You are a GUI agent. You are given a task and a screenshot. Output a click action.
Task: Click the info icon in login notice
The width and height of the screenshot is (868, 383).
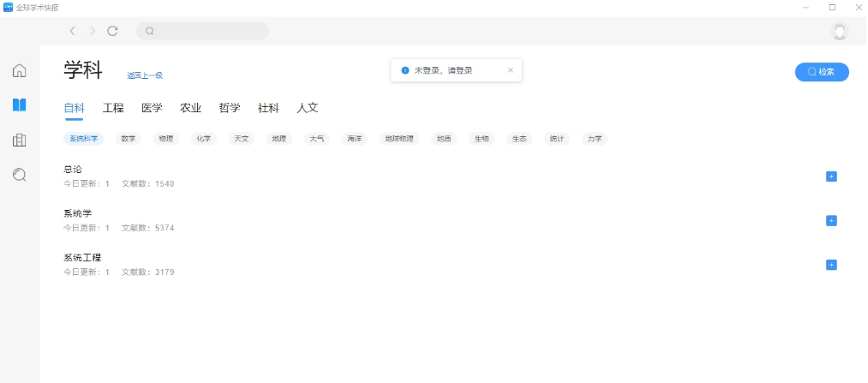(405, 70)
